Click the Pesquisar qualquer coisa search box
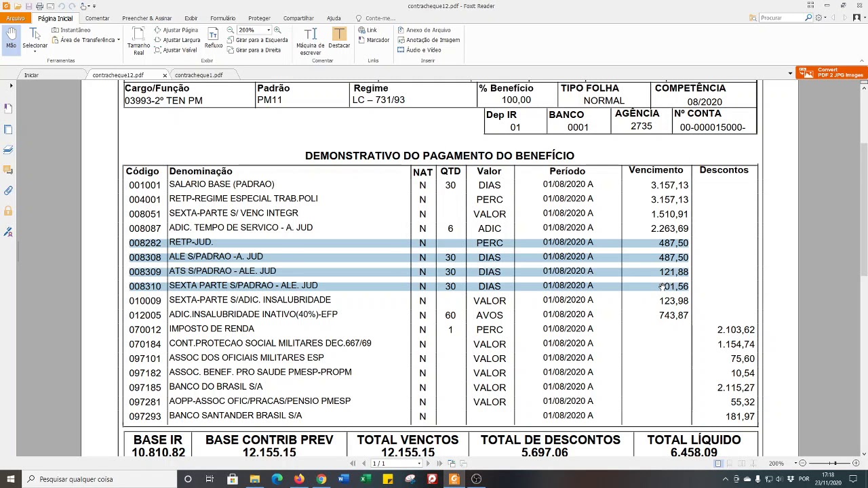 (x=98, y=479)
